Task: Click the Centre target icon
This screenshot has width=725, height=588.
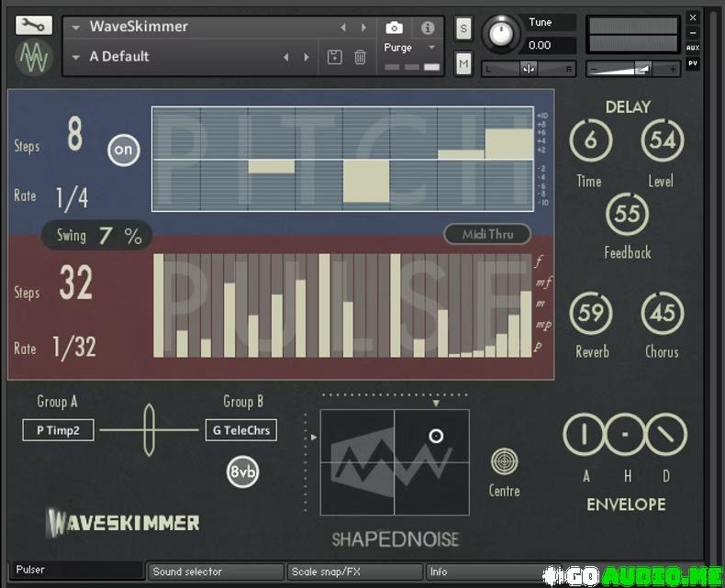Action: click(x=504, y=460)
